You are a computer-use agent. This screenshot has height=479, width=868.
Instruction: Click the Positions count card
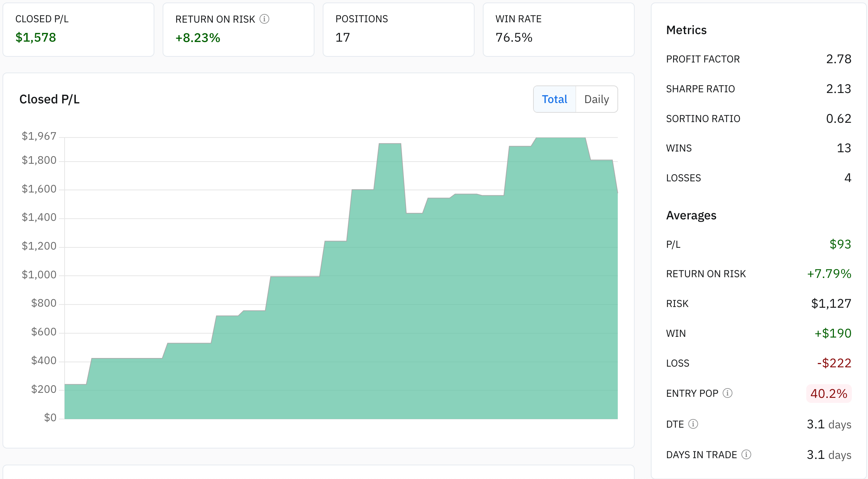click(398, 29)
